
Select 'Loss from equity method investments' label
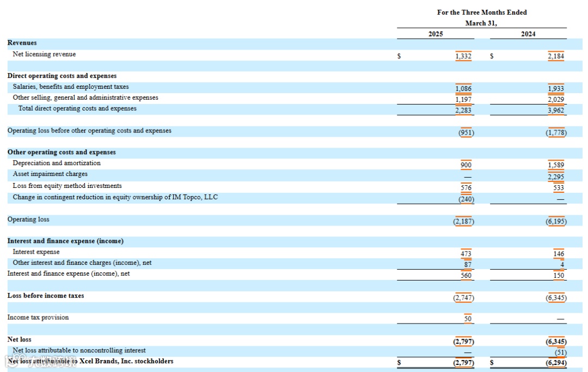67,186
